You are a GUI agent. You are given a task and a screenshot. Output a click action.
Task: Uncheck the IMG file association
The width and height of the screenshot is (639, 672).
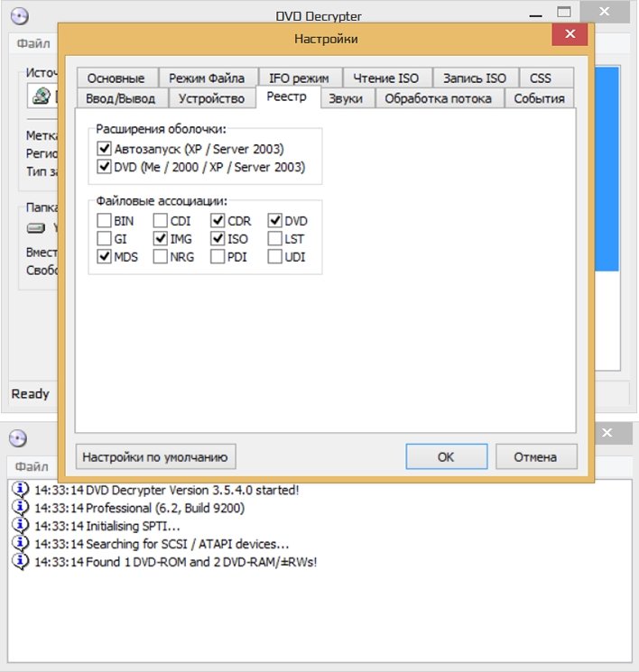[x=161, y=239]
